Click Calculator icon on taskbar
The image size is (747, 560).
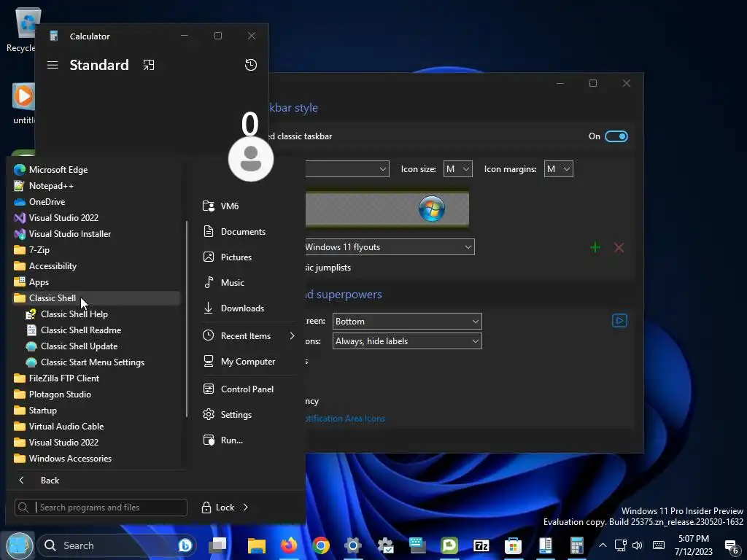point(577,545)
